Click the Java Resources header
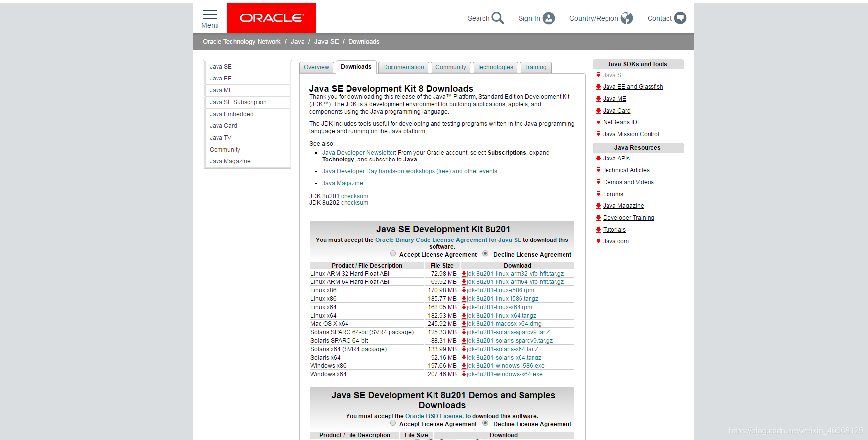Image resolution: width=868 pixels, height=440 pixels. click(637, 148)
